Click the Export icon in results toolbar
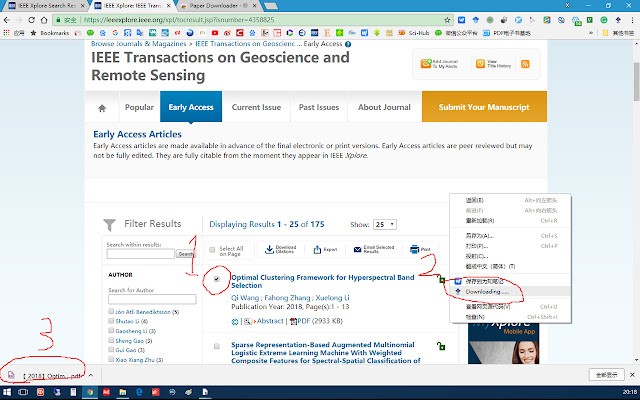Image resolution: width=640 pixels, height=400 pixels. pos(317,249)
